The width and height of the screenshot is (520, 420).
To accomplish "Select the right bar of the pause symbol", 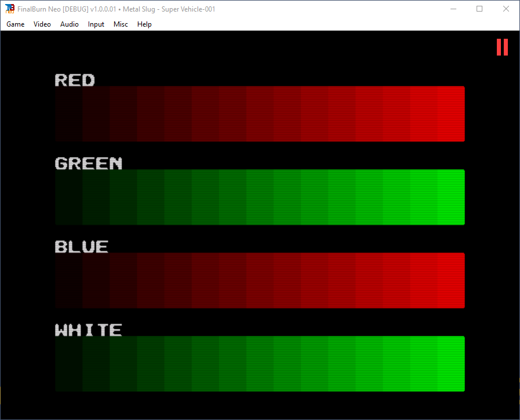I will click(x=505, y=47).
